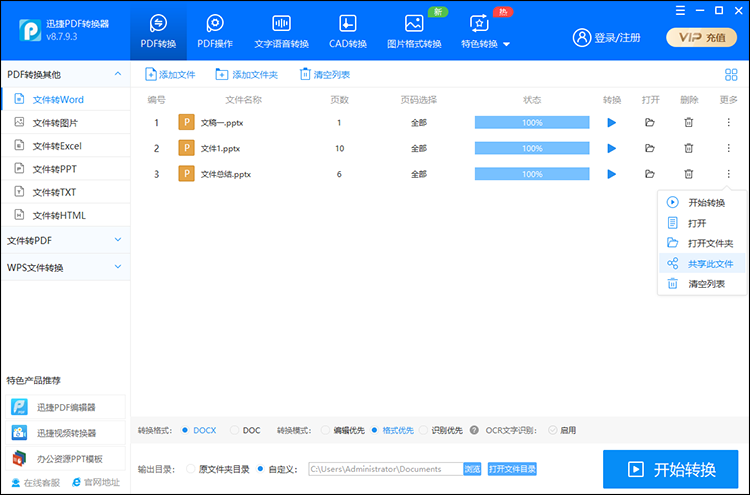Viewport: 750px width, 495px height.
Task: Click page selection 全部 for 文件1.pptx
Action: coord(419,148)
